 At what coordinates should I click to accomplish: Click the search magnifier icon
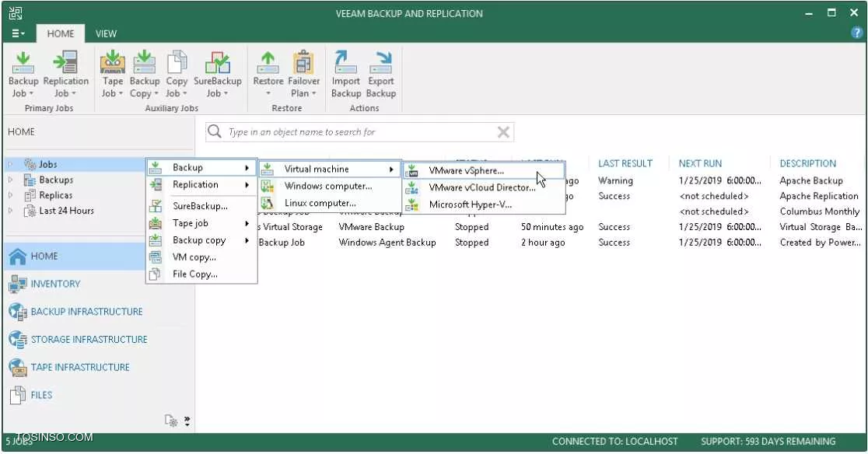point(214,131)
